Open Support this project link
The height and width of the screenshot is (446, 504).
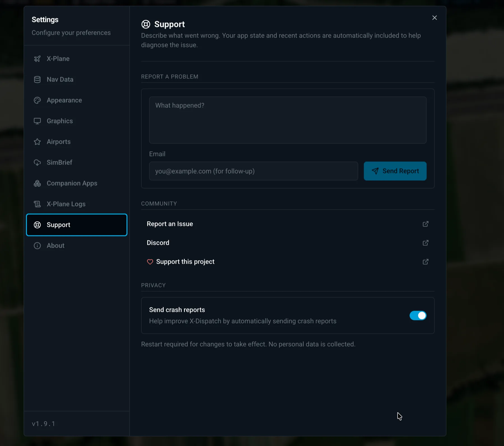click(x=288, y=262)
